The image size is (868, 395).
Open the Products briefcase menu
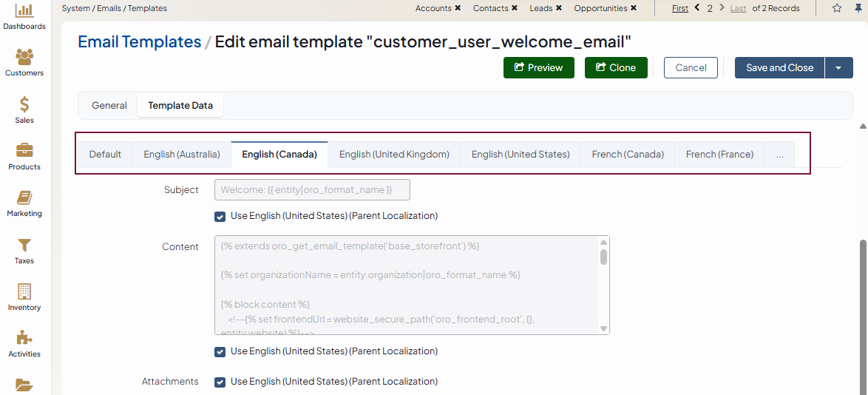click(24, 156)
